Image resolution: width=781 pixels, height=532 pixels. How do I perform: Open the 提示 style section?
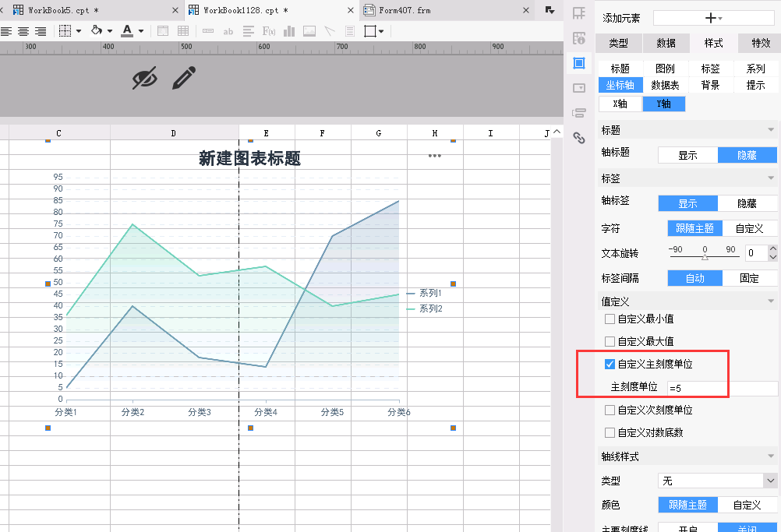point(755,85)
